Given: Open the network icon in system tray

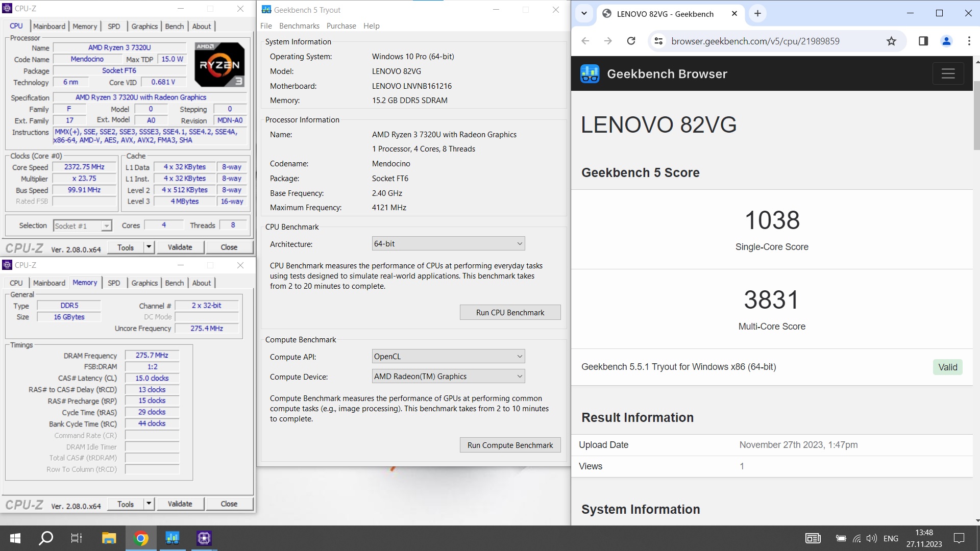Looking at the screenshot, I should coord(857,538).
